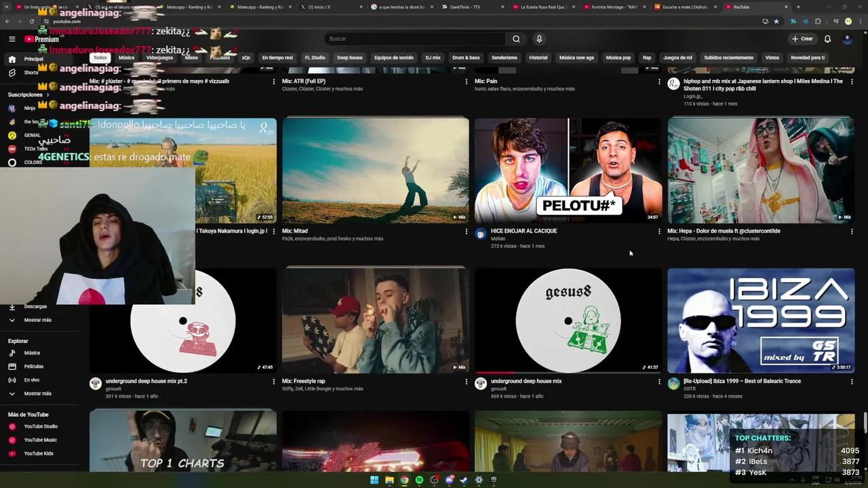
Task: Select the Juegos de rol chip
Action: tap(678, 58)
